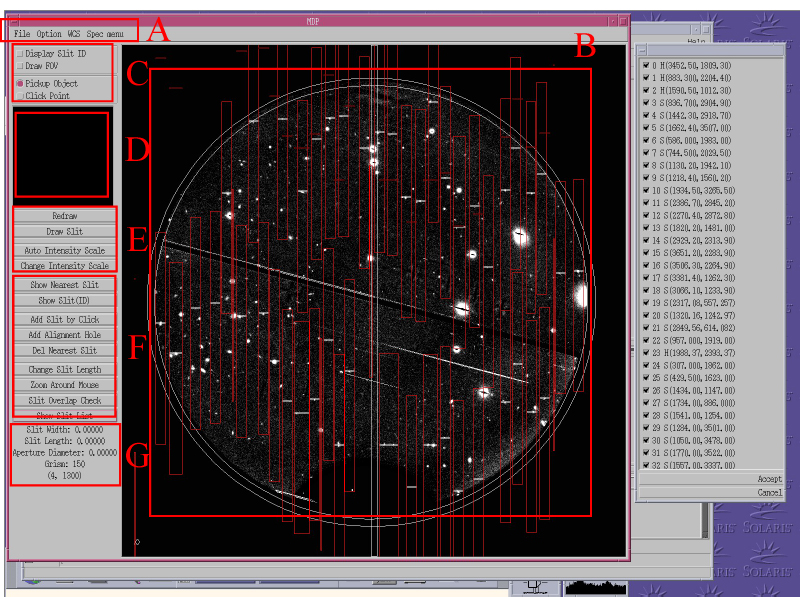Click the black zoom preview panel
Viewport: 800px width, 597px height.
click(x=61, y=154)
